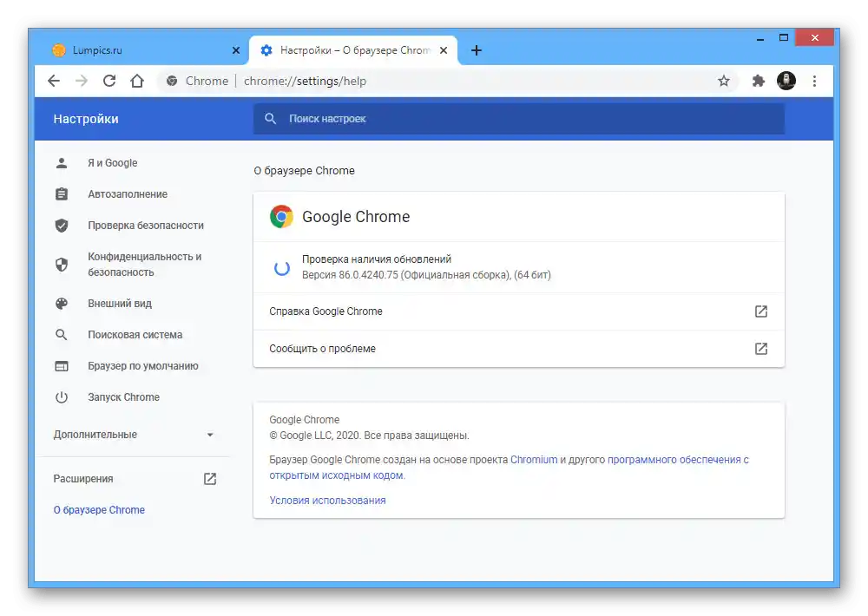Viewport: 868px width, 616px height.
Task: Close the Настройки tab
Action: pos(444,50)
